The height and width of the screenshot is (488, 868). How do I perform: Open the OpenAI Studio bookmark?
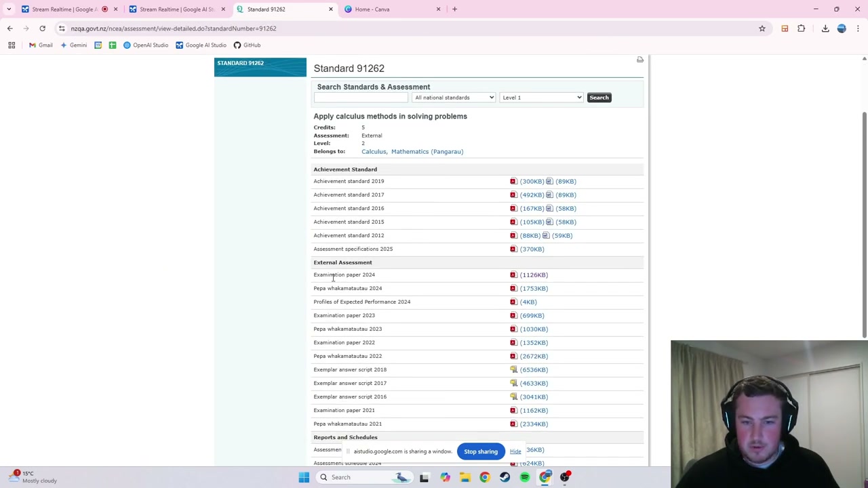tap(146, 45)
